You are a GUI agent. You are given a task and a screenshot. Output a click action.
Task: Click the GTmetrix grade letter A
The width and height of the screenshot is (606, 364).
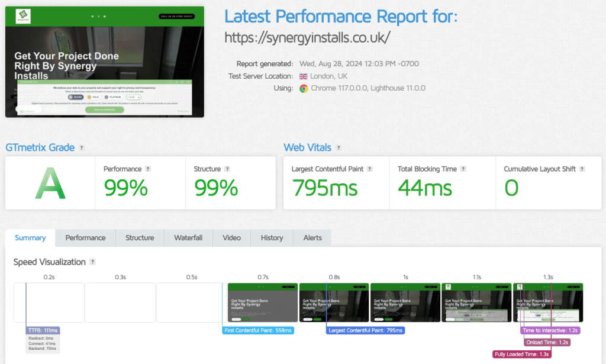point(50,183)
